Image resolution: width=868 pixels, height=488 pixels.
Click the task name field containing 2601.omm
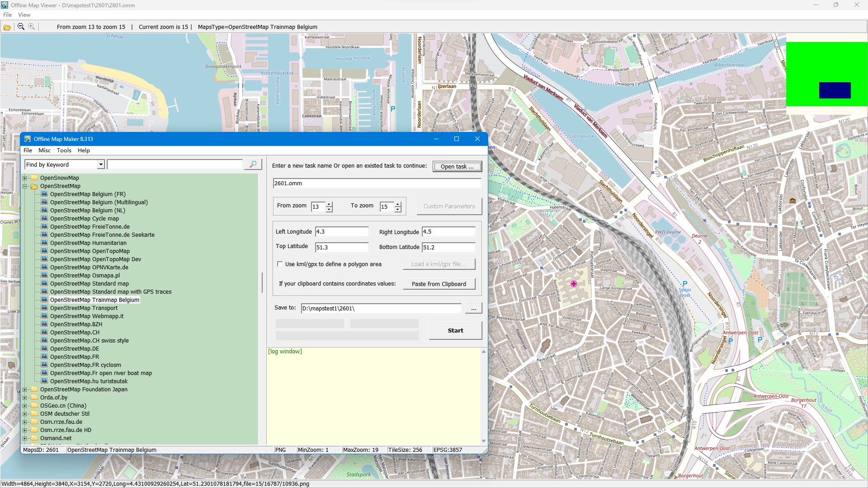(x=377, y=183)
